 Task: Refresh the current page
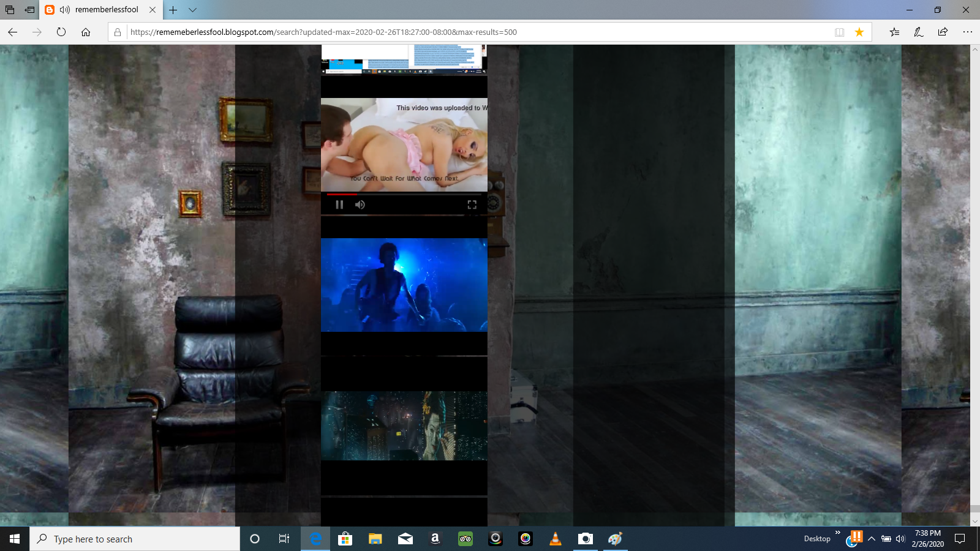(x=61, y=32)
